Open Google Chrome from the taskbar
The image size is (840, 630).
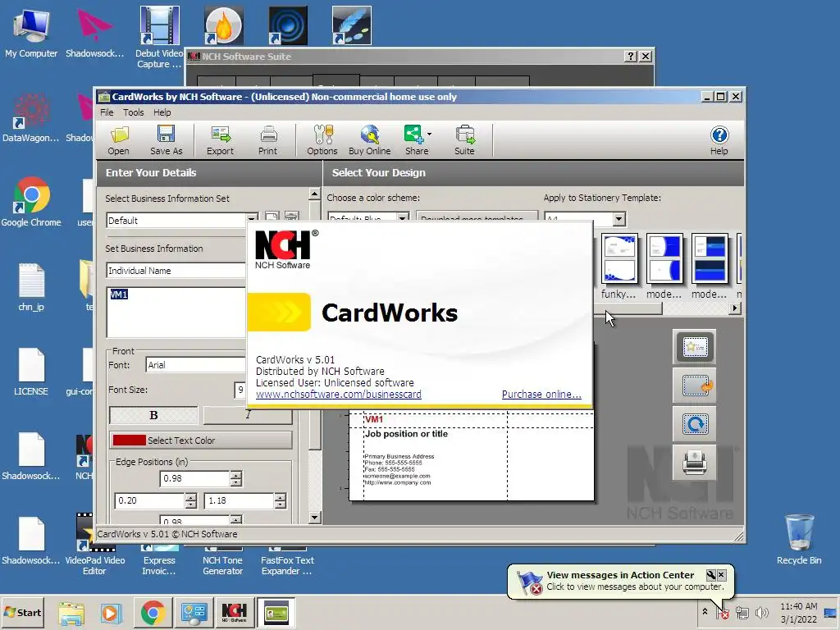[x=153, y=612]
